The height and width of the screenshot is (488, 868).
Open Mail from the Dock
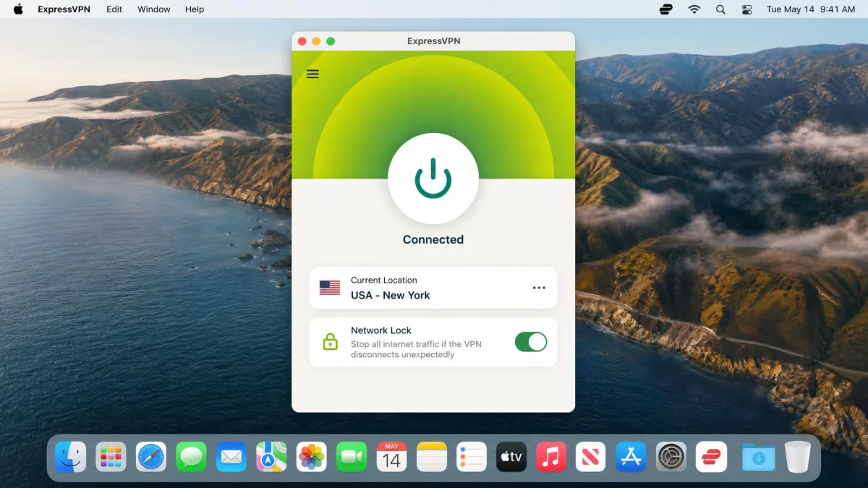coord(231,457)
